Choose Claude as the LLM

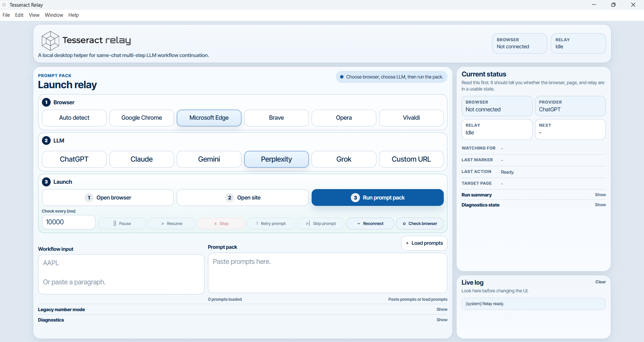click(x=142, y=159)
